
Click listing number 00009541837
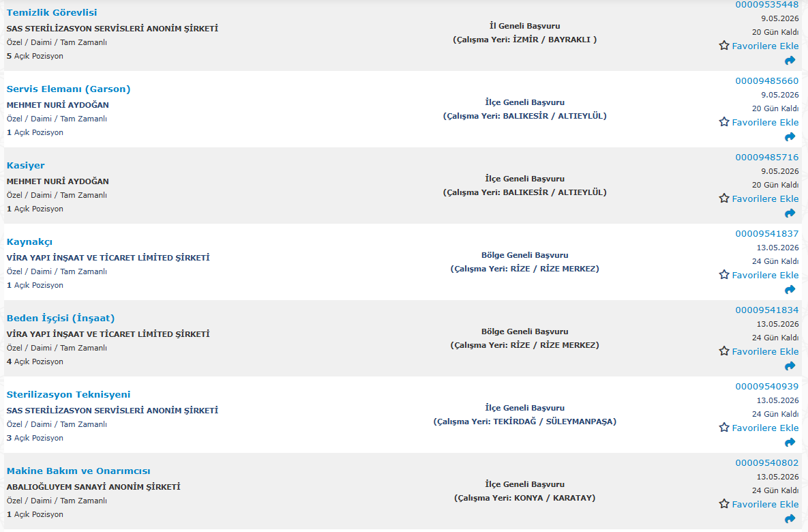766,234
